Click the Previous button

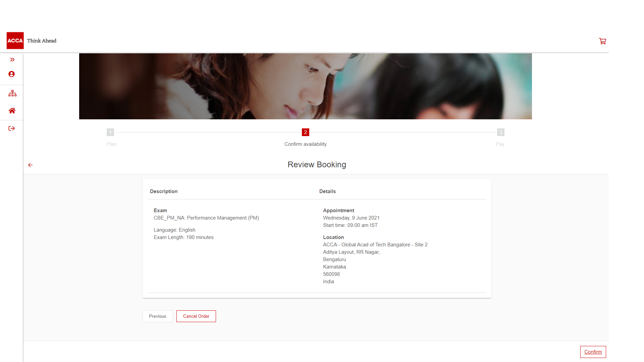[157, 316]
